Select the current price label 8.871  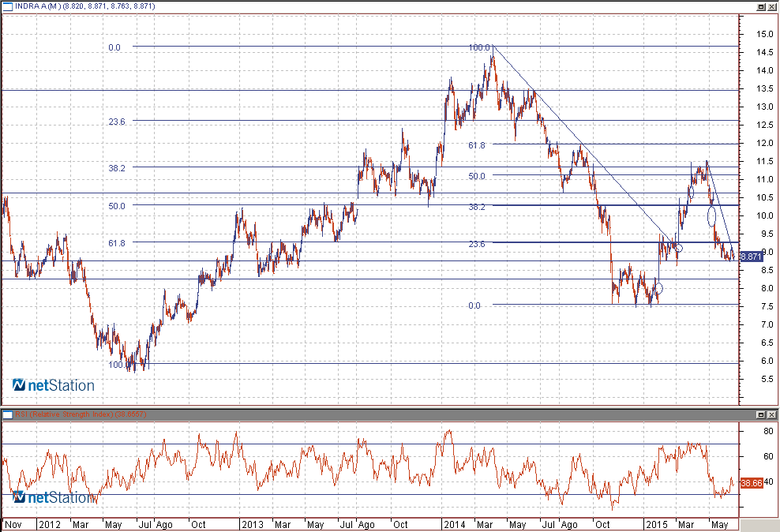752,257
